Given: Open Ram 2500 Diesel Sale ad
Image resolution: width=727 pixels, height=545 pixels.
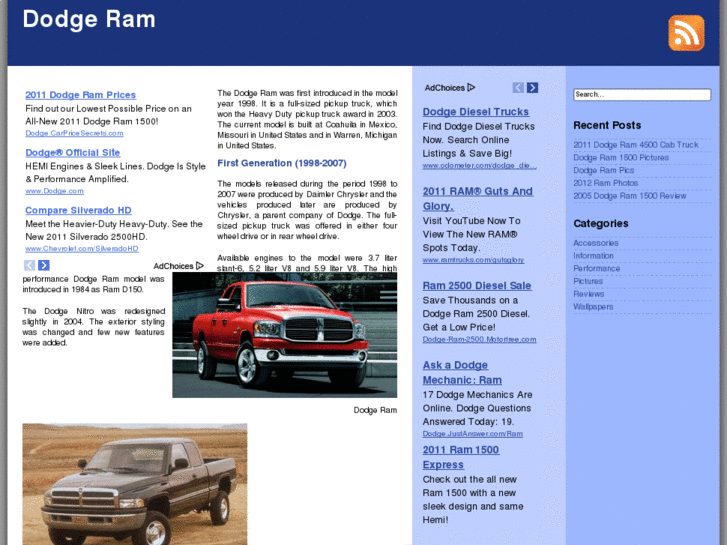Looking at the screenshot, I should 477,286.
